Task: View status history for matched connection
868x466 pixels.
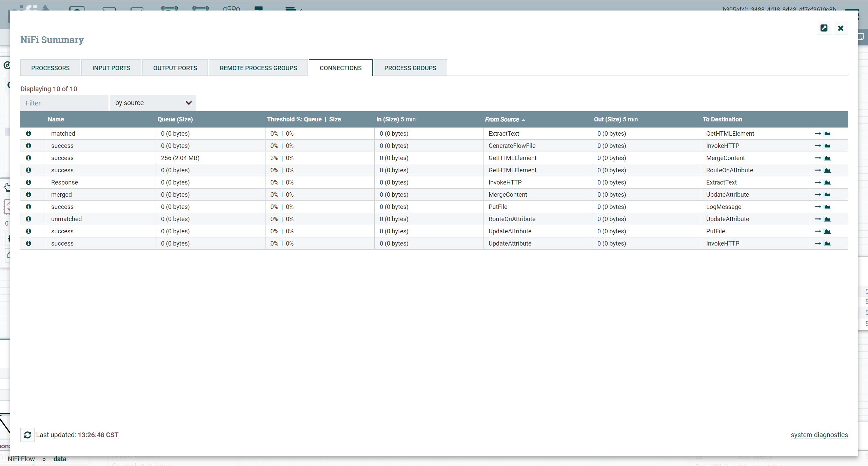Action: [827, 134]
